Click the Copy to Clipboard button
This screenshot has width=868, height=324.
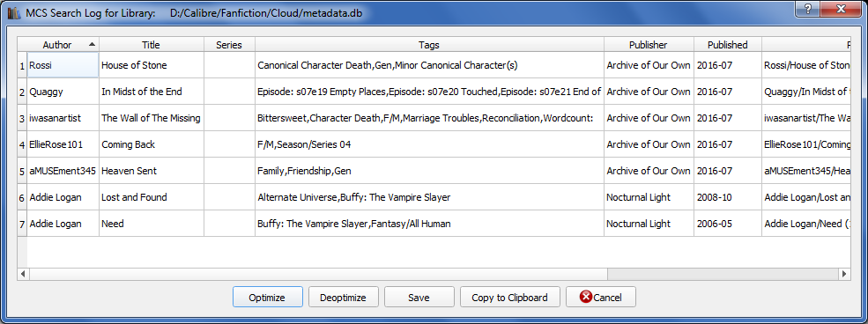point(510,297)
